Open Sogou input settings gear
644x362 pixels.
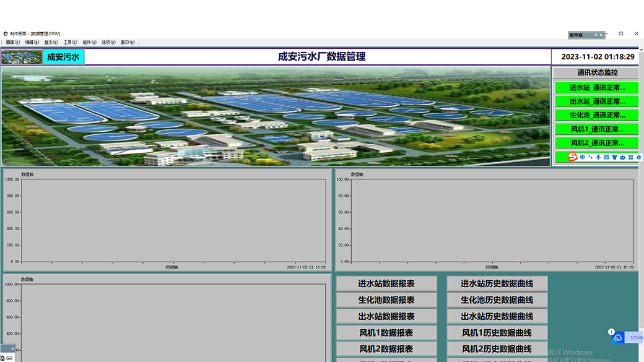click(x=638, y=157)
